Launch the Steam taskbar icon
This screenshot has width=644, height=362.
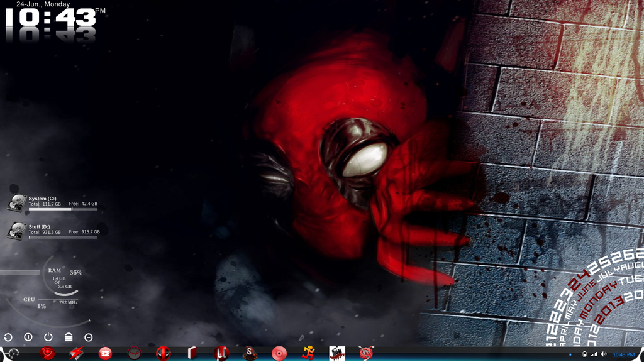tap(135, 353)
